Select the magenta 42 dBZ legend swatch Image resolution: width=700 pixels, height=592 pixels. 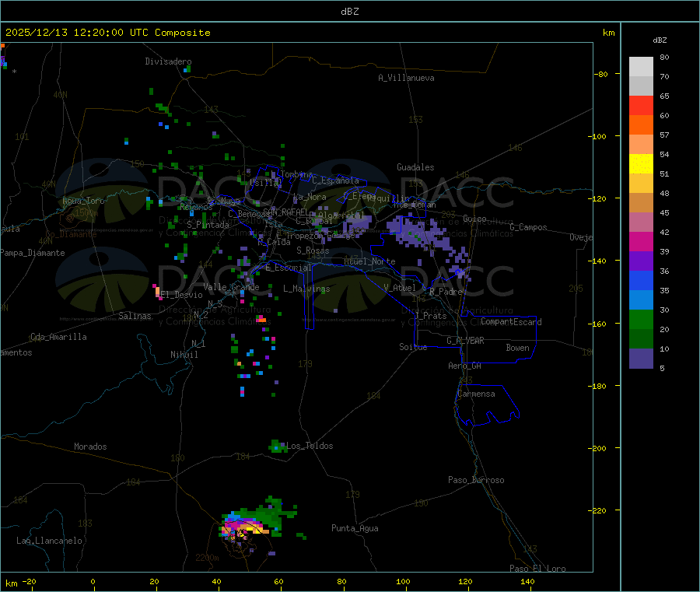click(x=641, y=241)
